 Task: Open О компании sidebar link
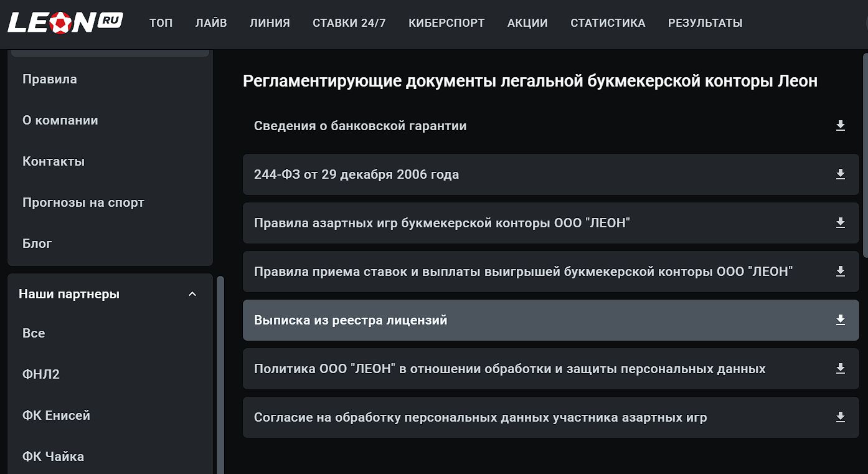tap(60, 120)
